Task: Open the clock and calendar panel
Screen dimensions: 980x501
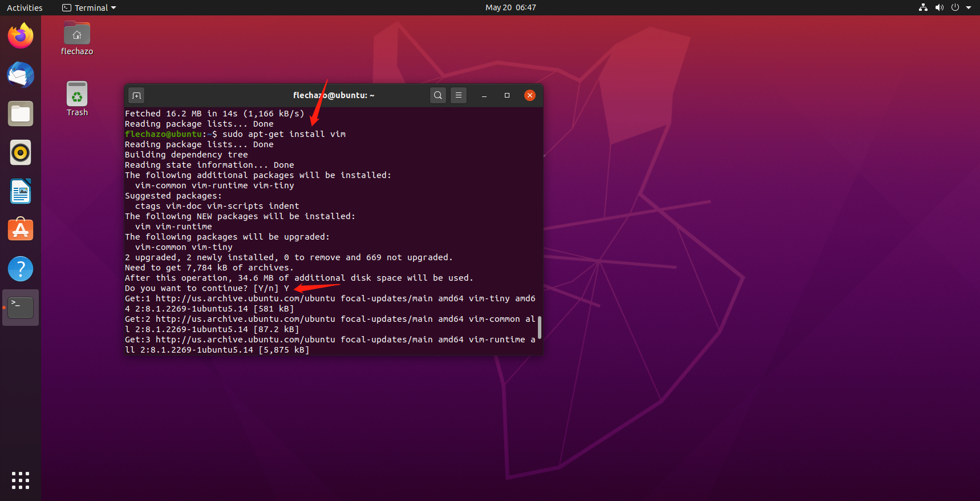Action: pos(510,7)
